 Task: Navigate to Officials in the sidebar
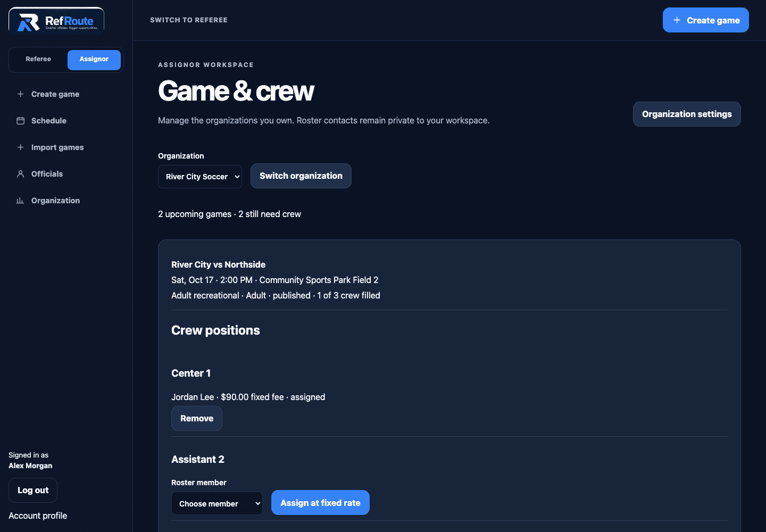[66, 174]
